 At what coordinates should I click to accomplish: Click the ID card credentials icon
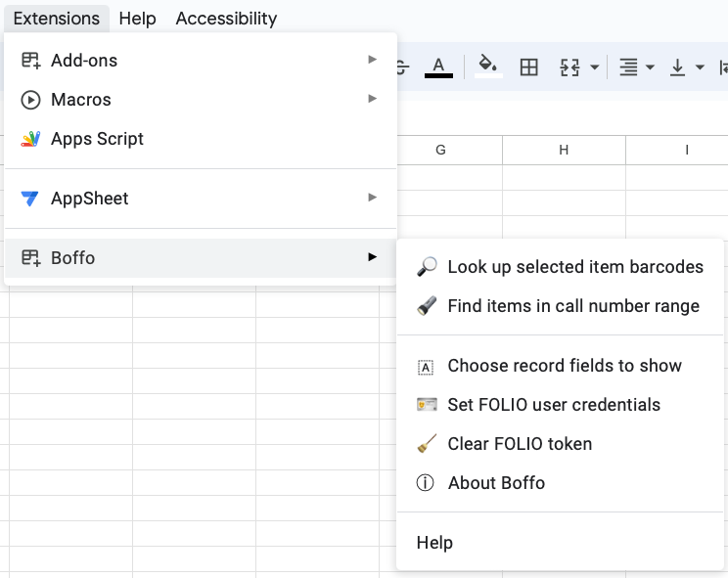427,405
